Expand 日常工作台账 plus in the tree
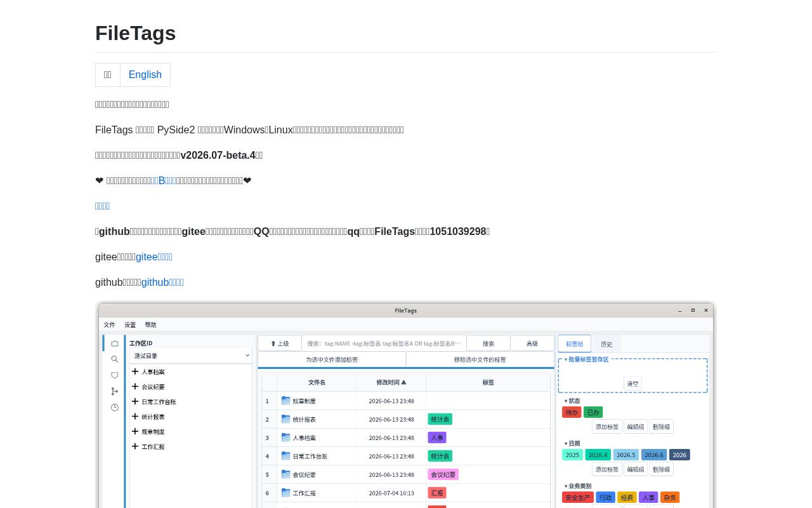 (135, 401)
